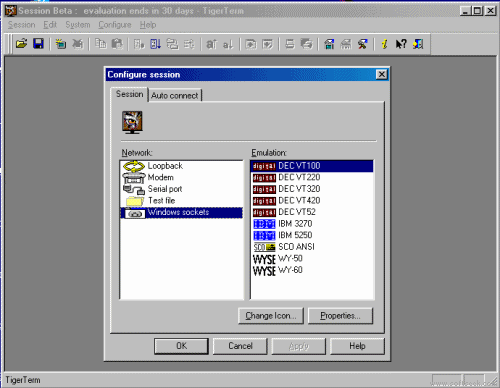Click the floppy disk save icon
The image size is (500, 388).
[38, 44]
